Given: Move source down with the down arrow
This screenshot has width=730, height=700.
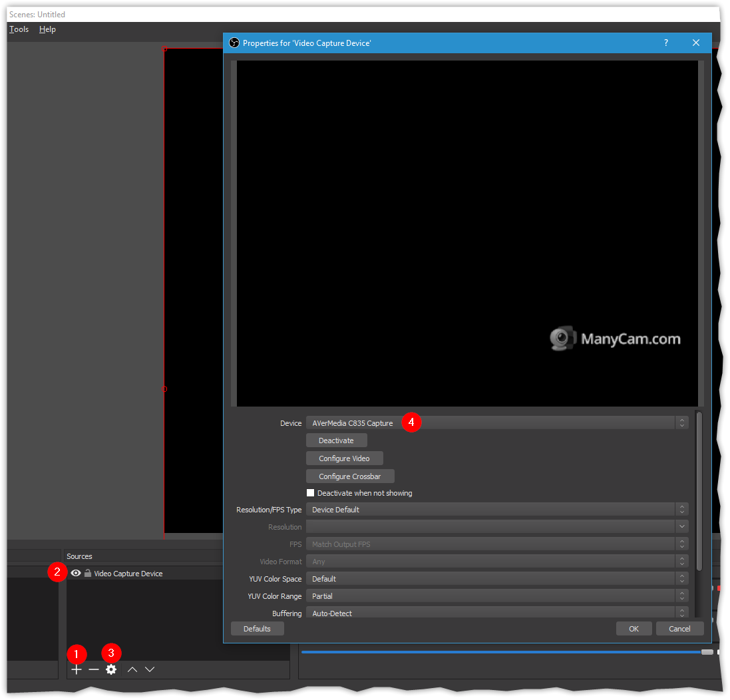Looking at the screenshot, I should (x=150, y=669).
